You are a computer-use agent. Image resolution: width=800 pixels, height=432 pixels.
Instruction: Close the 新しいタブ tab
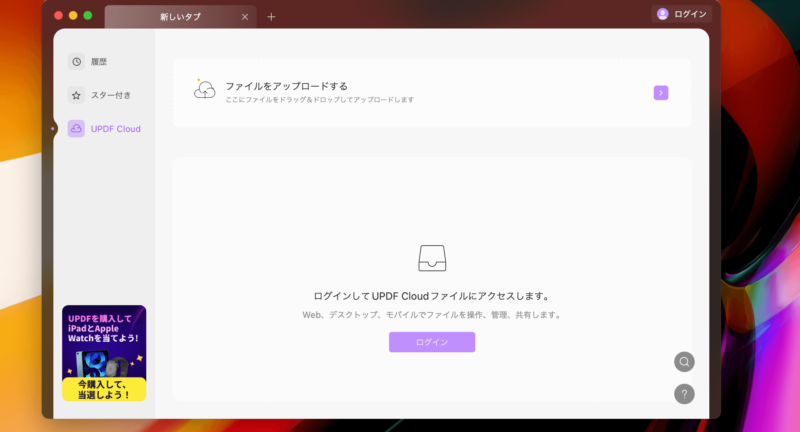pyautogui.click(x=245, y=17)
